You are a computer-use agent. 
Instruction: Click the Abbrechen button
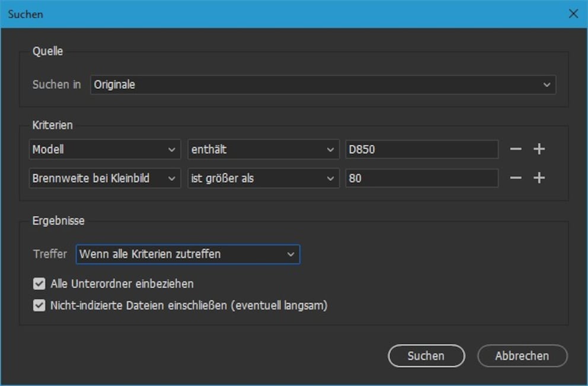[522, 356]
